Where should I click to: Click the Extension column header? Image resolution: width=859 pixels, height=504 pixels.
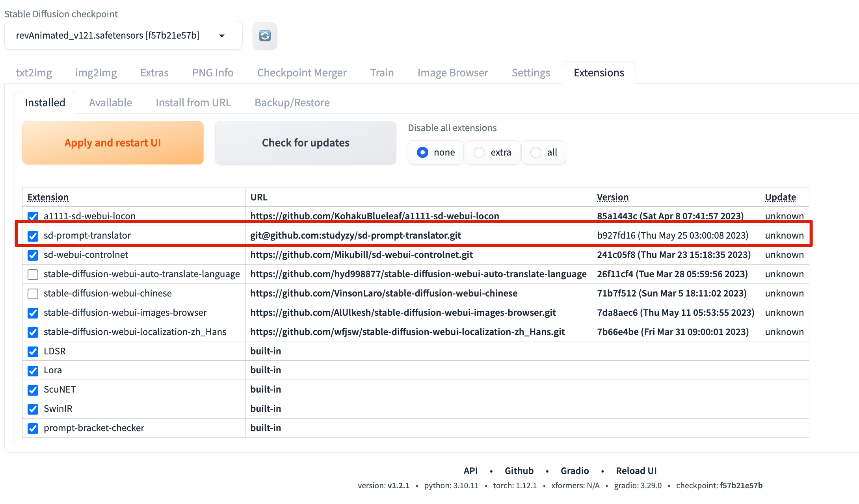(48, 197)
